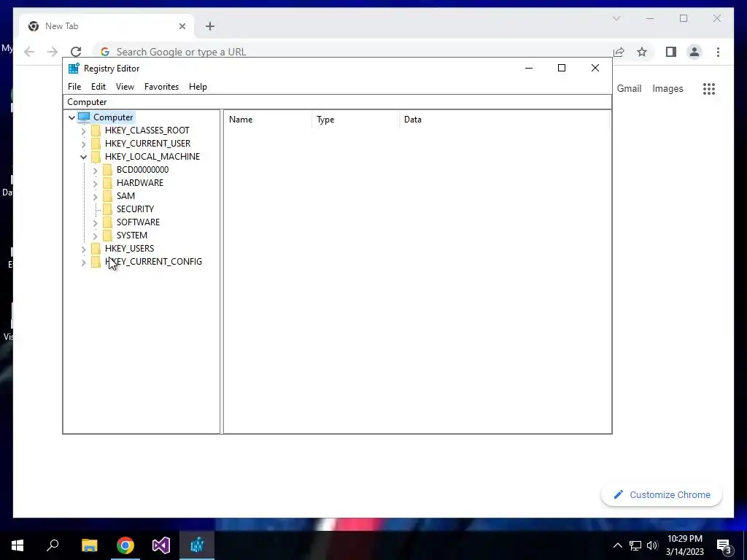Reload the page in Chrome
The height and width of the screenshot is (560, 747).
pyautogui.click(x=76, y=52)
